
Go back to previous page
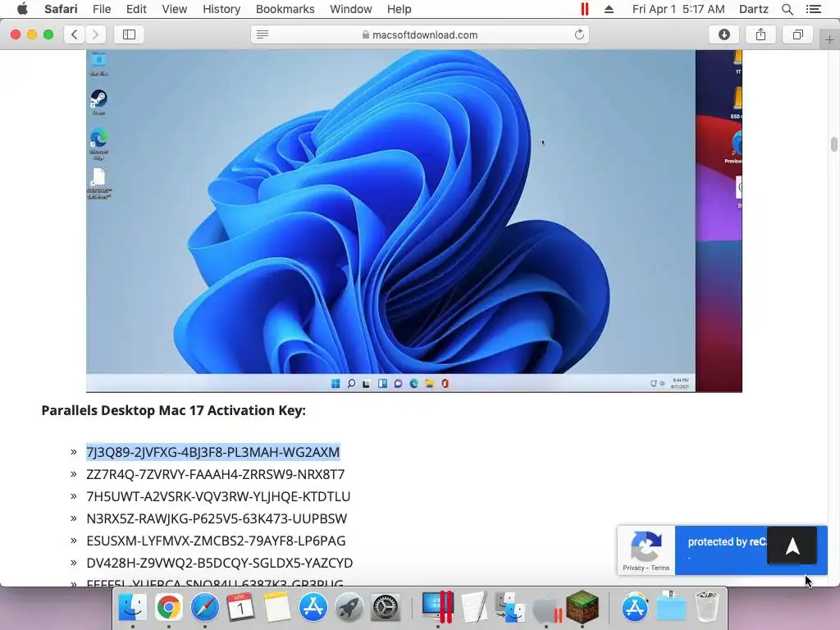(75, 34)
